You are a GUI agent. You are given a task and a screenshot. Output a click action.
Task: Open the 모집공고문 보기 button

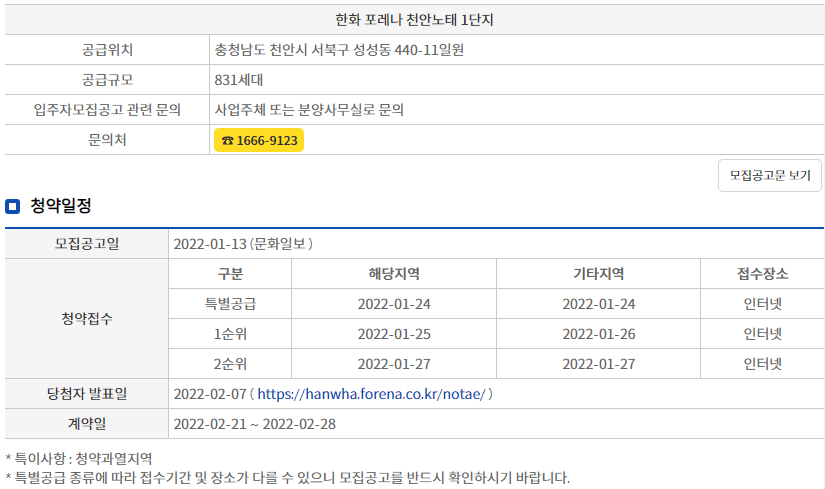[x=769, y=175]
